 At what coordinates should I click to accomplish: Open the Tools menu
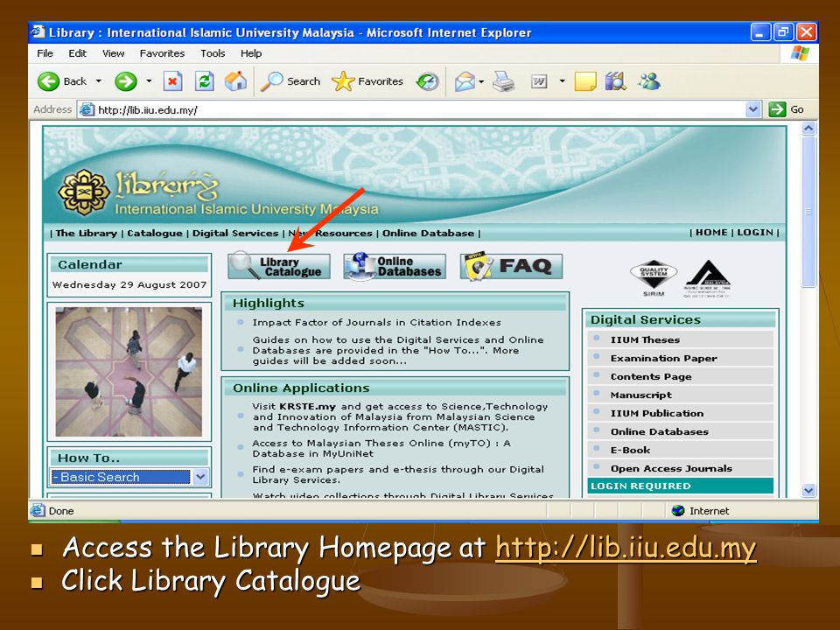tap(213, 53)
